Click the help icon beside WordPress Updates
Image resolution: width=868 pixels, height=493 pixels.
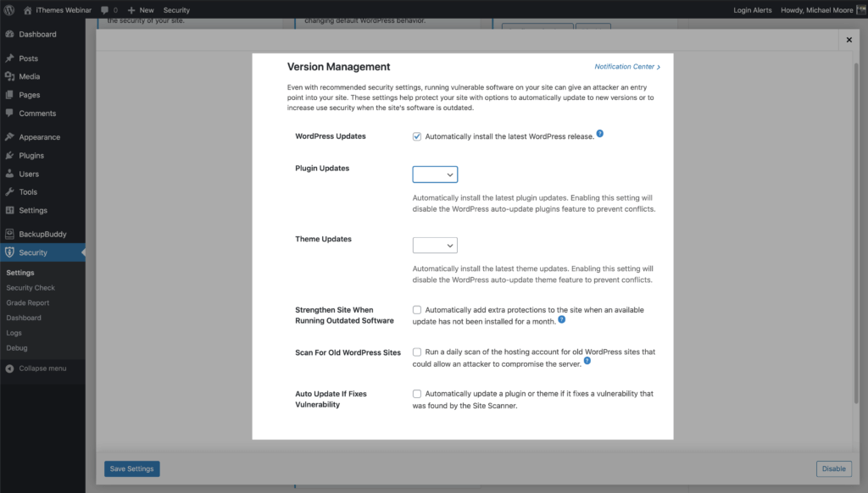(599, 134)
